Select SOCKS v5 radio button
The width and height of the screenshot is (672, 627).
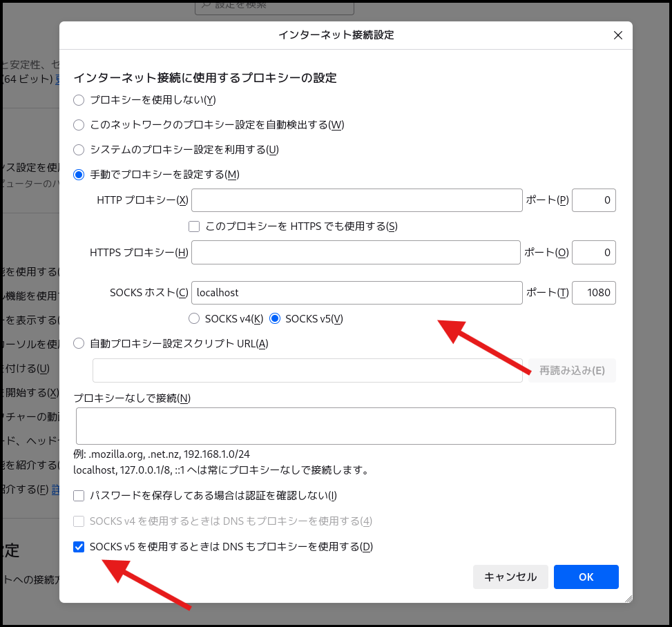[x=275, y=318]
